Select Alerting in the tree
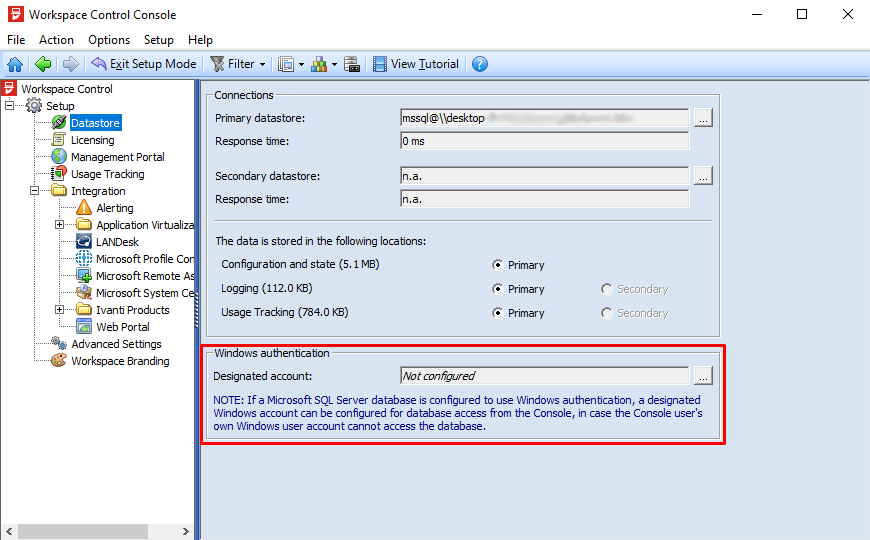 coord(115,208)
